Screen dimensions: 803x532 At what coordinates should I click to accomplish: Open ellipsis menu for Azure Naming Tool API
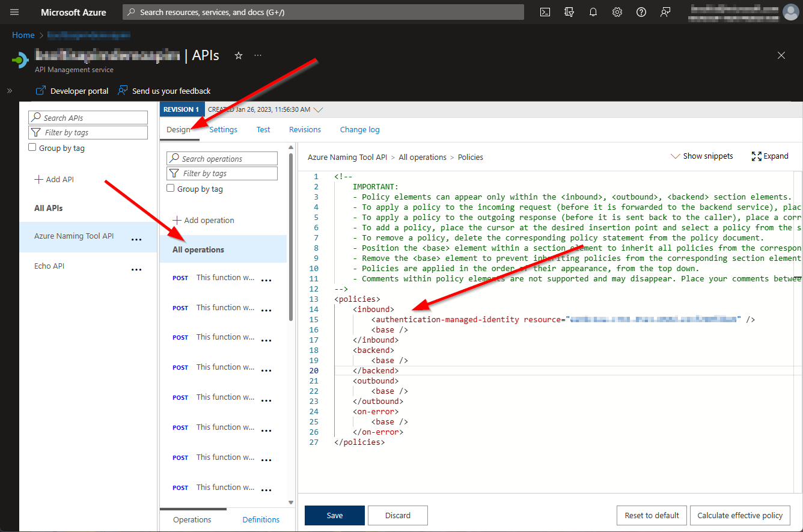136,239
